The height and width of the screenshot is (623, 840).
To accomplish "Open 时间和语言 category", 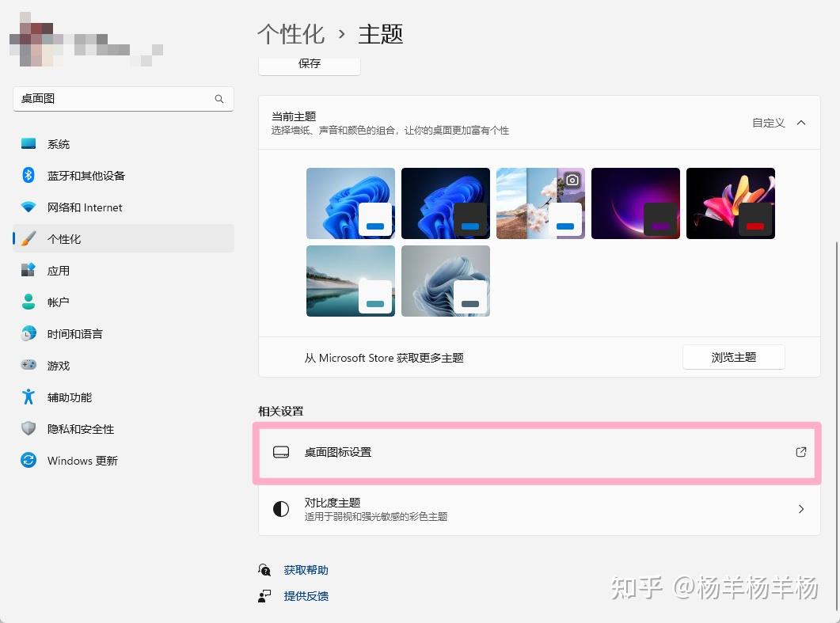I will pos(124,333).
